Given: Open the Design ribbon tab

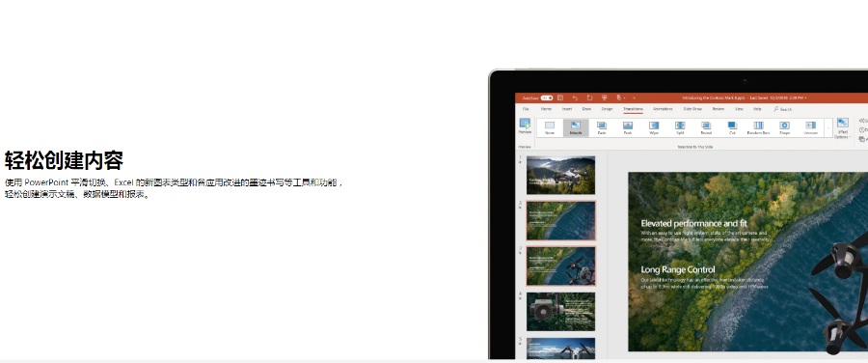Looking at the screenshot, I should [608, 109].
